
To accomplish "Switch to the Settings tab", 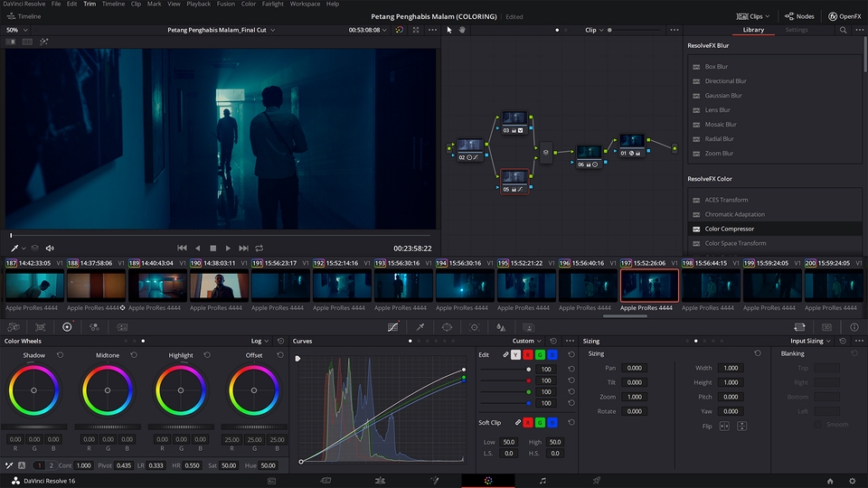I will (797, 30).
